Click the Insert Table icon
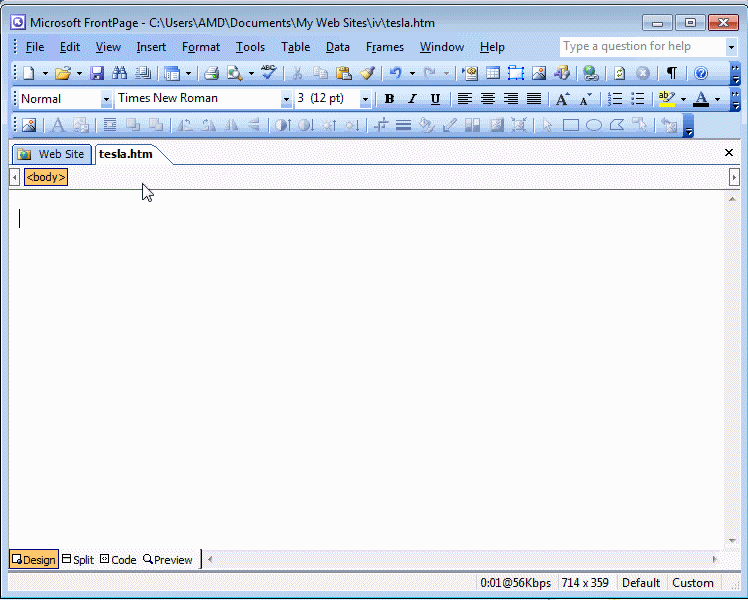748x600 pixels. coord(493,73)
